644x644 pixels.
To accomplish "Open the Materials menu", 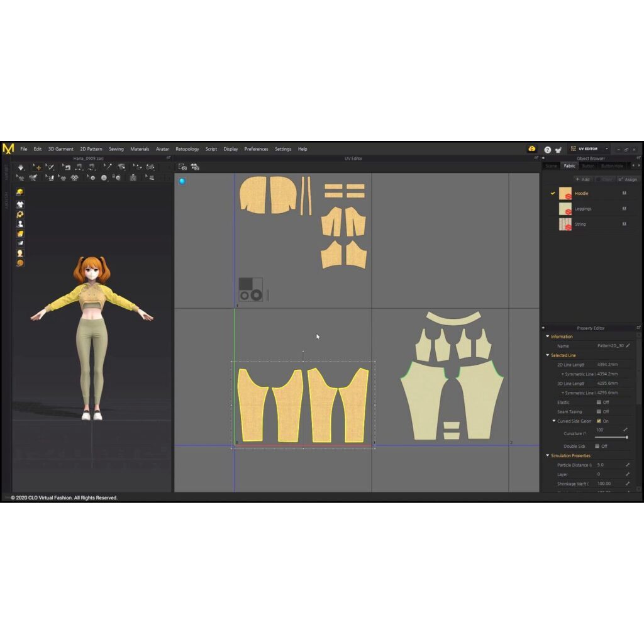I will [x=140, y=149].
